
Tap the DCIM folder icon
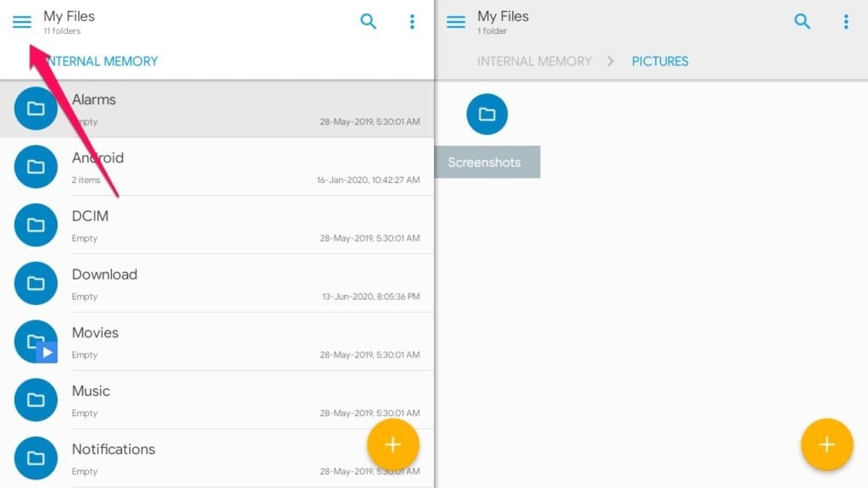[36, 225]
